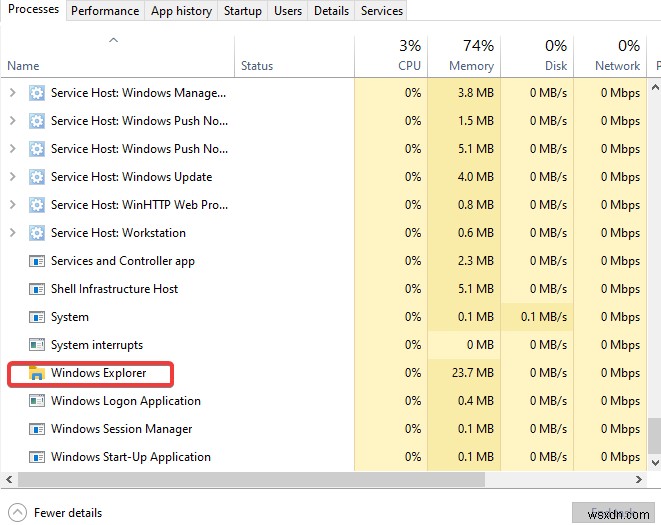Click the horizontal scrollbar thumb
661x525 pixels.
click(x=251, y=479)
